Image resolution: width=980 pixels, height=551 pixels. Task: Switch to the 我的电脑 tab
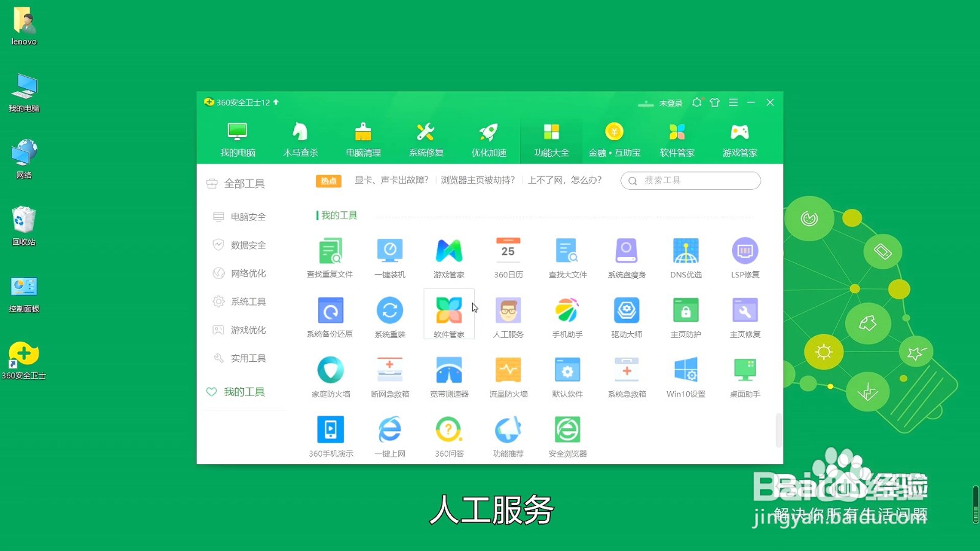coord(238,140)
